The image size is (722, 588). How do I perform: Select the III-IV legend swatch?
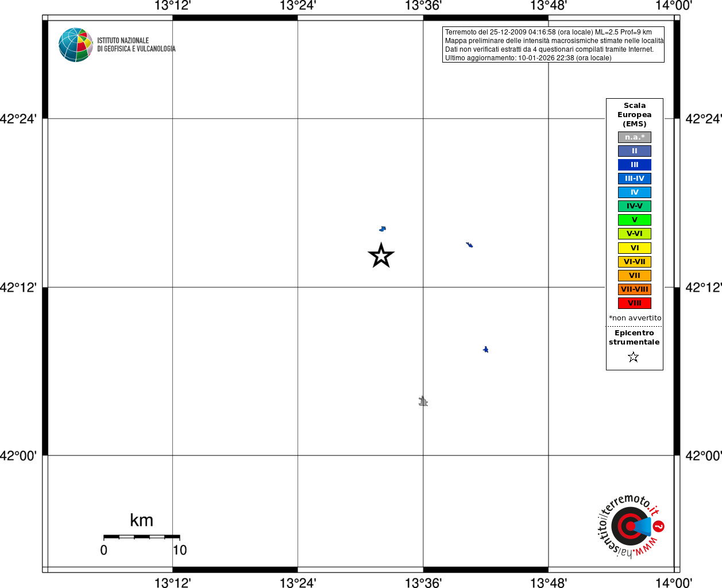click(635, 179)
